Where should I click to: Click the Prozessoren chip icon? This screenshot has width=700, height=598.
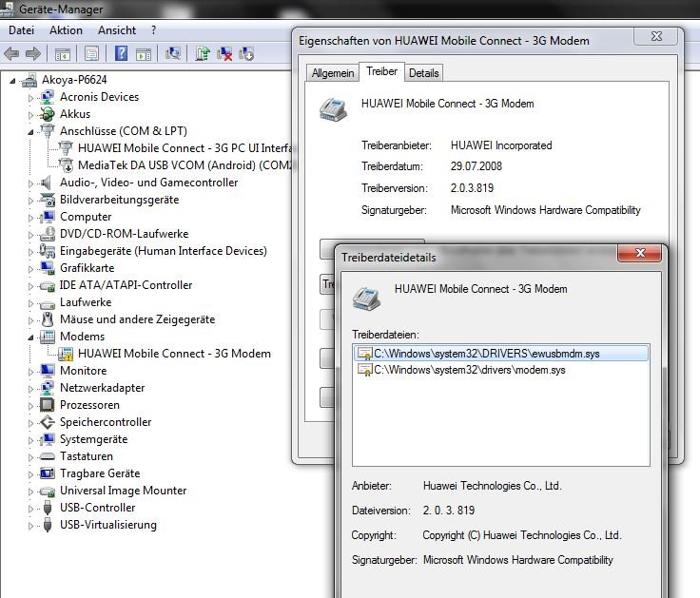point(48,405)
